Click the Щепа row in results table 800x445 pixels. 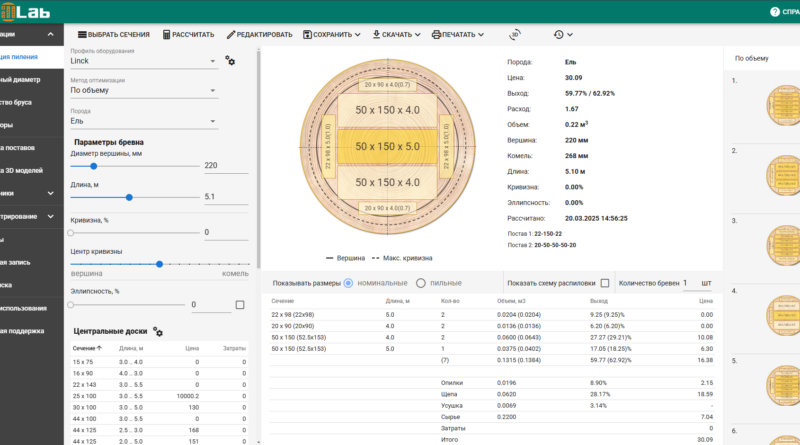[x=492, y=394]
